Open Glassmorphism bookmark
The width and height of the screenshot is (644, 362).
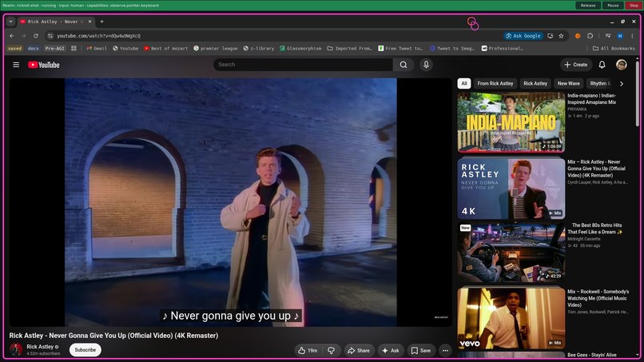(x=300, y=48)
